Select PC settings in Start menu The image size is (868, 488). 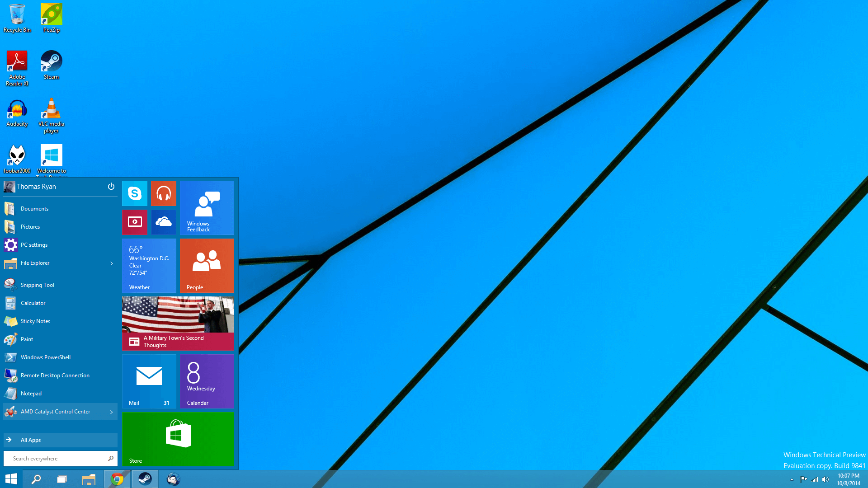(x=34, y=245)
